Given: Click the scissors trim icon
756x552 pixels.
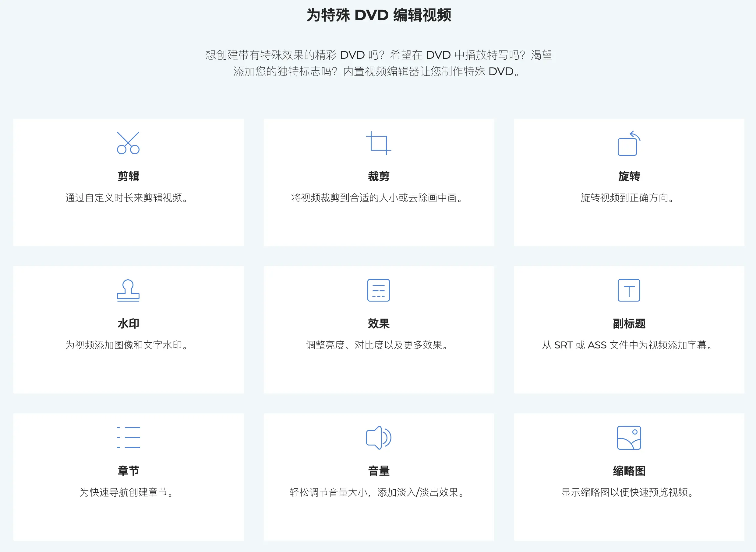Looking at the screenshot, I should pyautogui.click(x=128, y=143).
